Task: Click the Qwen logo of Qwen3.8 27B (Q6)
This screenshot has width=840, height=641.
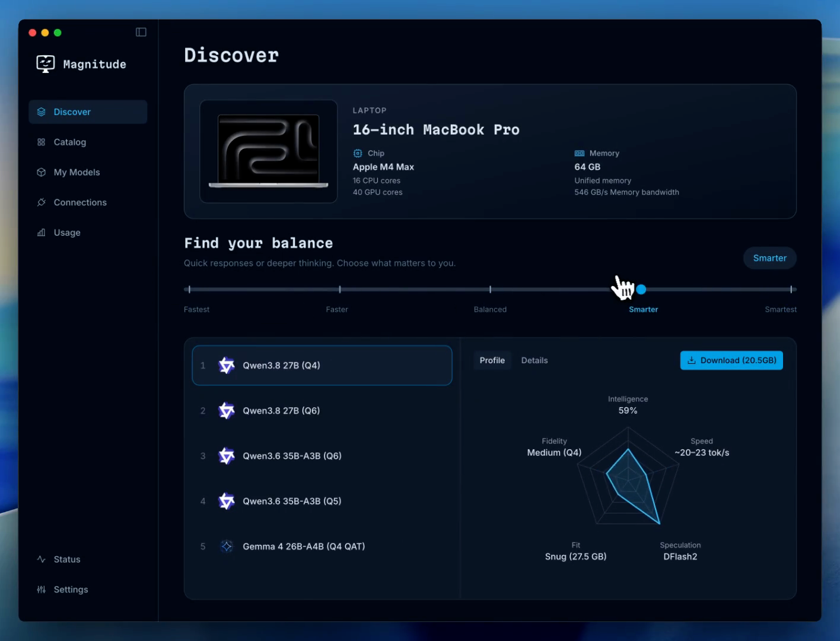Action: [227, 411]
